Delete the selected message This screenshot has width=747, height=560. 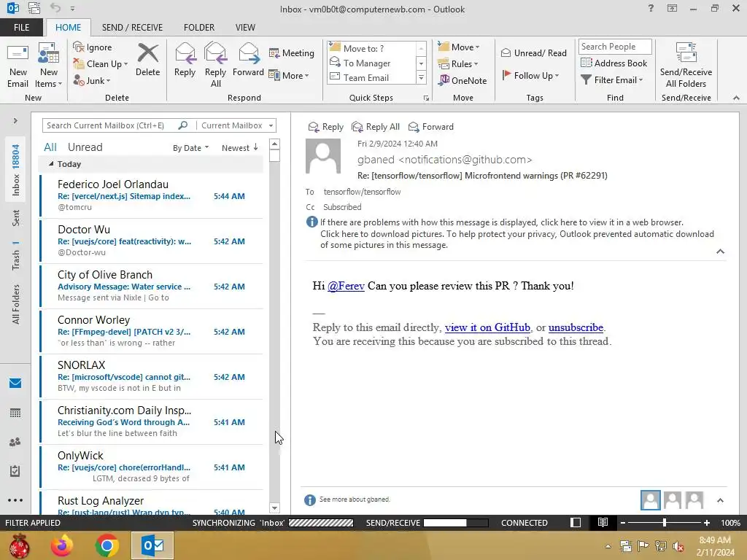[147, 60]
